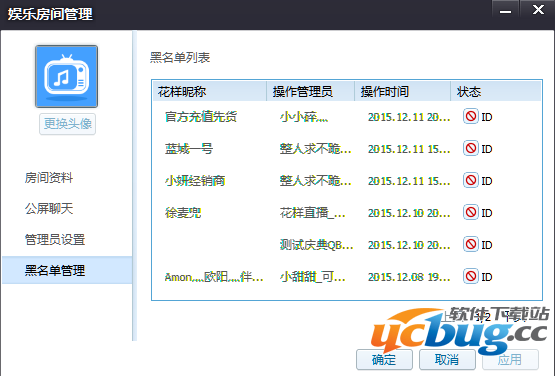Viewport: 555px width, 376px height.
Task: Click the 应用 button
Action: pos(510,360)
